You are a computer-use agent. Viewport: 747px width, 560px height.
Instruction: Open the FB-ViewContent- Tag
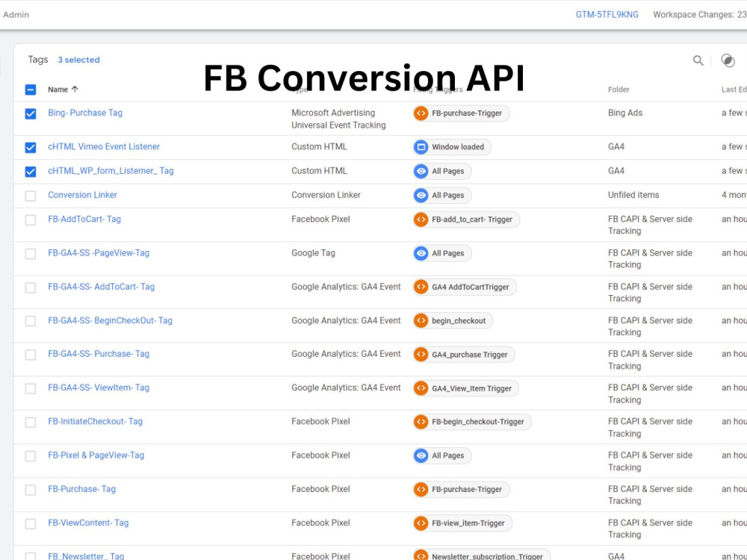tap(88, 523)
